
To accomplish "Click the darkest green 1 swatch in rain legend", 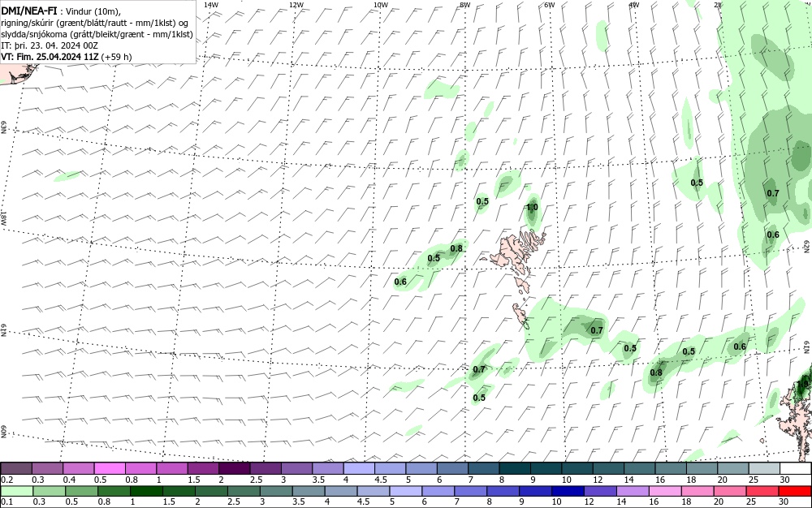I will (146, 491).
